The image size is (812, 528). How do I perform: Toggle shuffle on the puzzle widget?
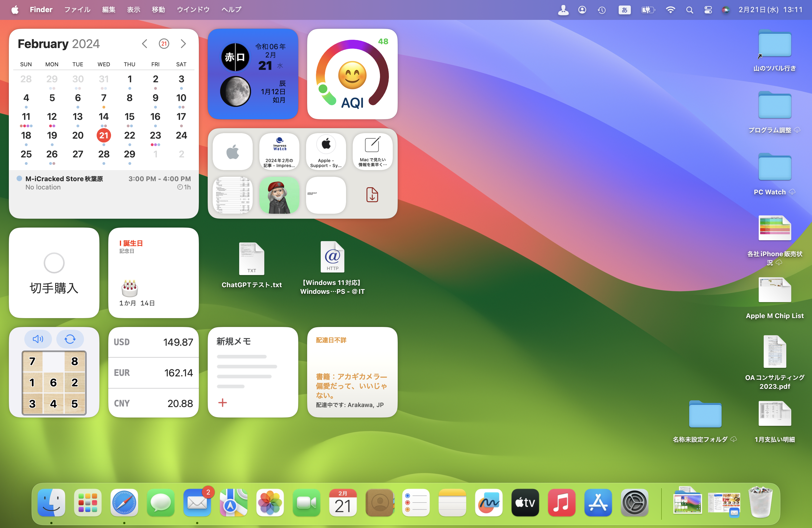coord(70,339)
